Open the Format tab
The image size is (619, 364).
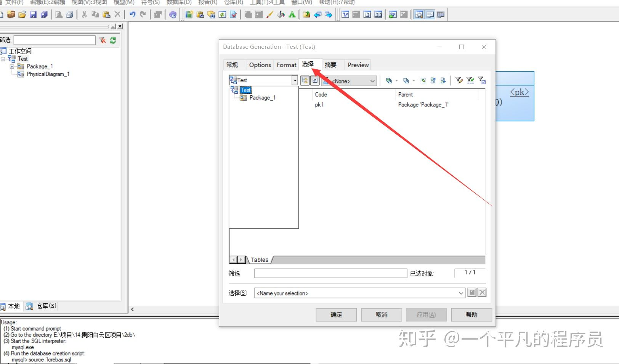click(286, 65)
